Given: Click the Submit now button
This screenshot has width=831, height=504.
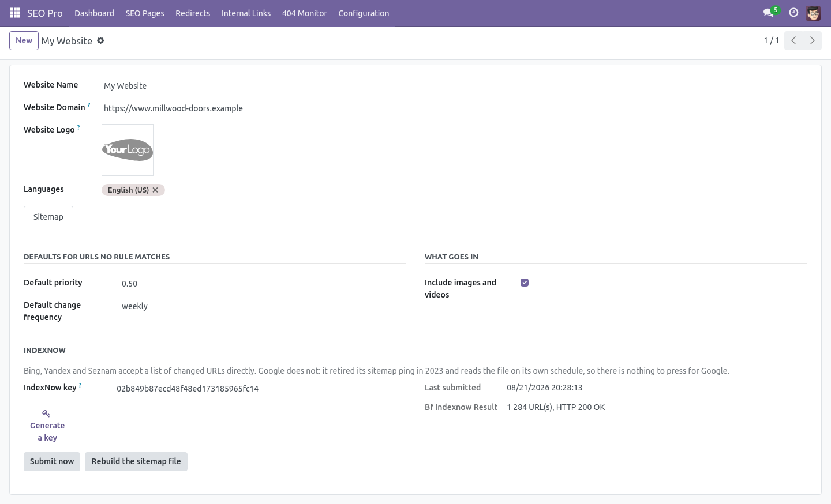Looking at the screenshot, I should [52, 461].
